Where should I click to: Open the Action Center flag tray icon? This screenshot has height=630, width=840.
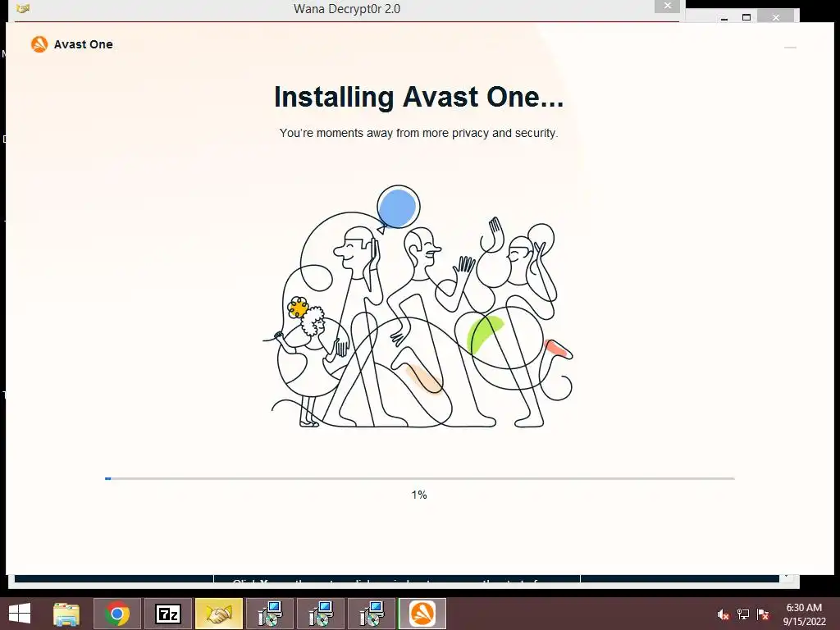point(763,614)
